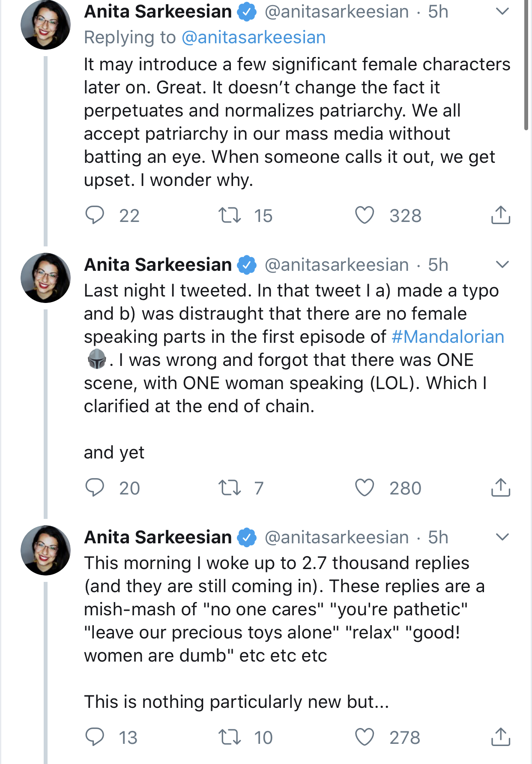Open options chevron on the first tweet
532x764 pixels.
click(502, 12)
